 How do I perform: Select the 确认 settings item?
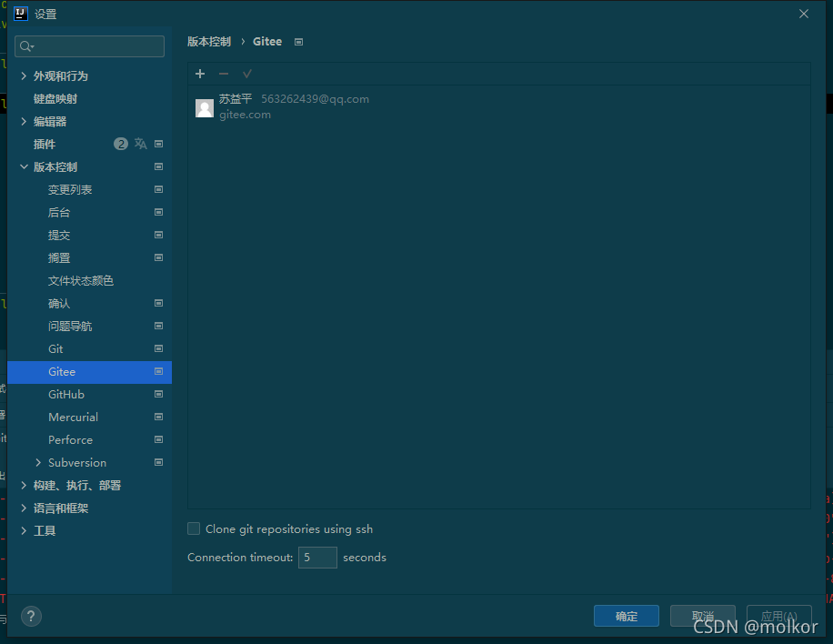(x=59, y=304)
